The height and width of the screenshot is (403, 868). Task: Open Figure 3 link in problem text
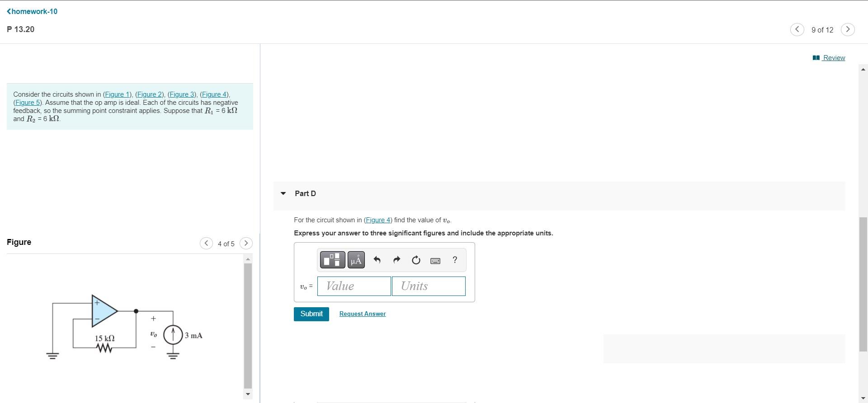tap(181, 94)
